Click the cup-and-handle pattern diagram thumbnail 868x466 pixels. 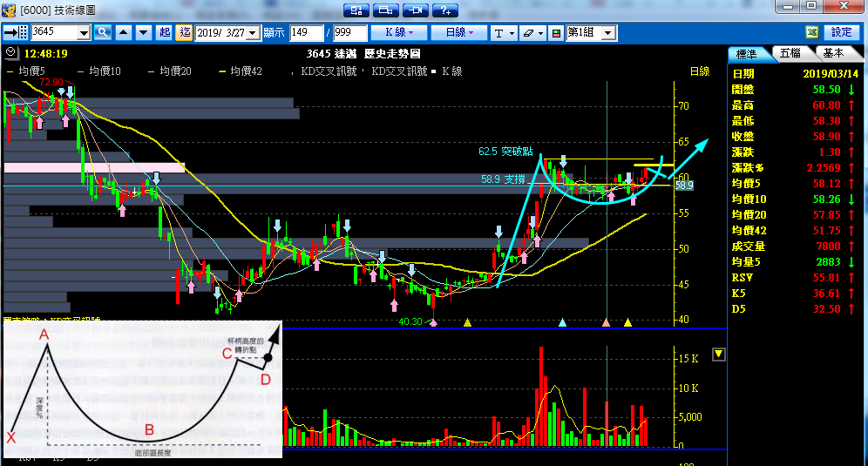143,389
